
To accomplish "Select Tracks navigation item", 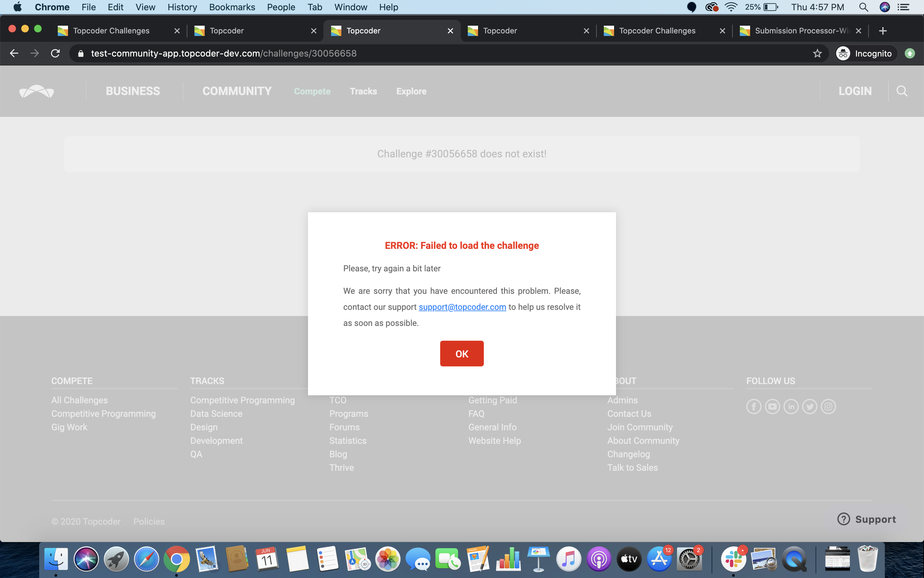I will tap(364, 92).
